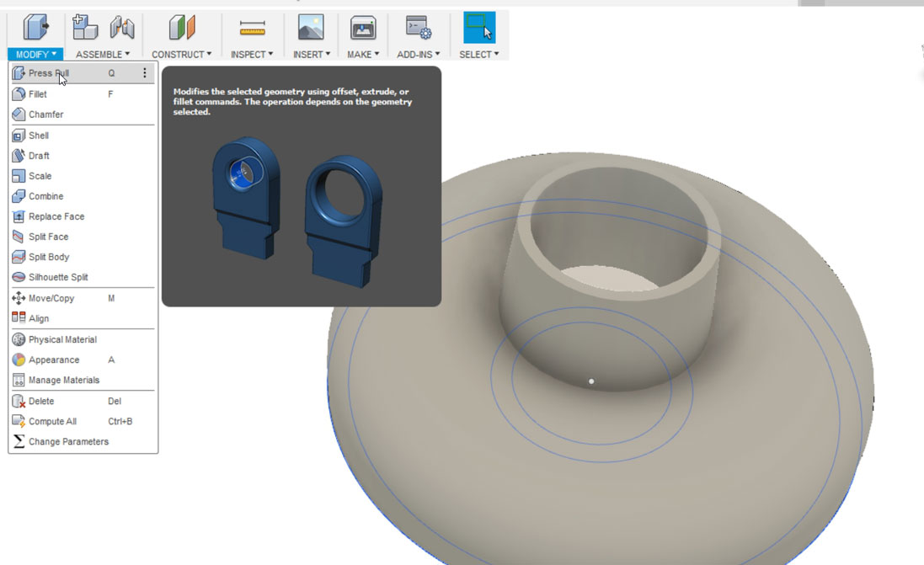924x565 pixels.
Task: Click the Insert image icon
Action: pos(311,27)
